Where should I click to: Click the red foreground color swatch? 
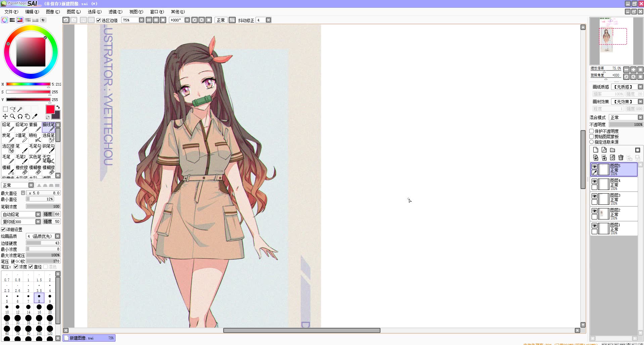pos(50,109)
